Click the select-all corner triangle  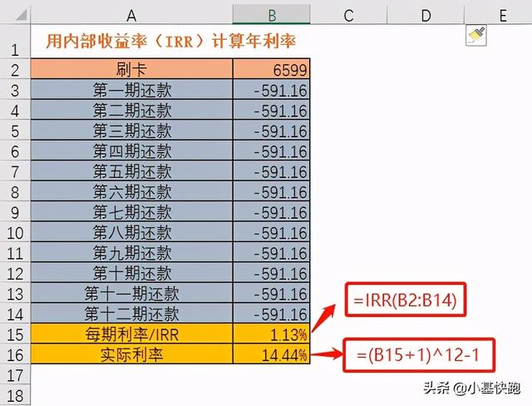tap(20, 15)
